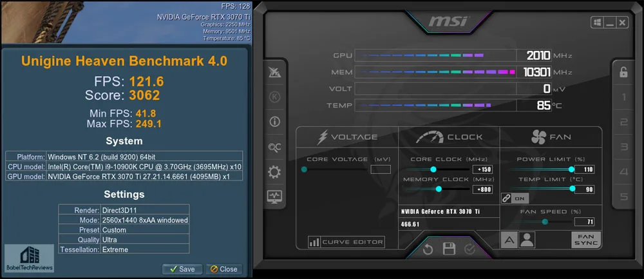Toggle the power/temp limit link ON button

515,198
